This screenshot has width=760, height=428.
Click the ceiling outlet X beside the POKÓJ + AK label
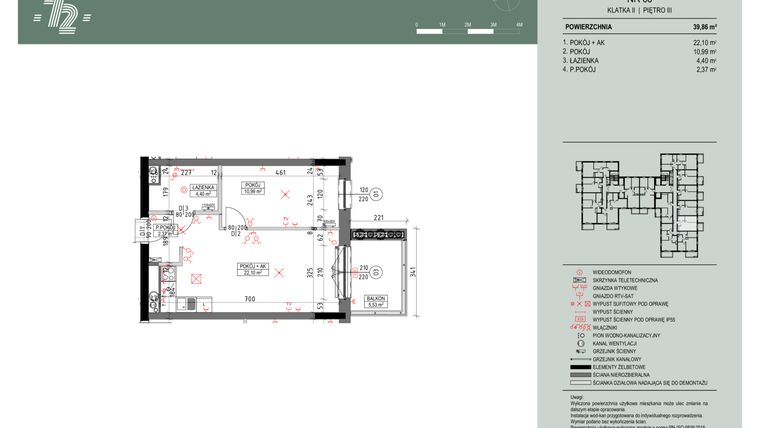pos(279,273)
